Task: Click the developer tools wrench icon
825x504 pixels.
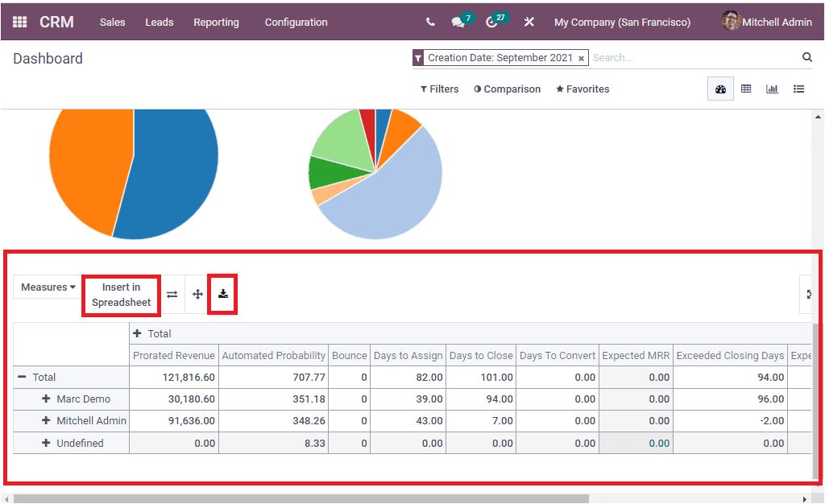Action: coord(529,22)
